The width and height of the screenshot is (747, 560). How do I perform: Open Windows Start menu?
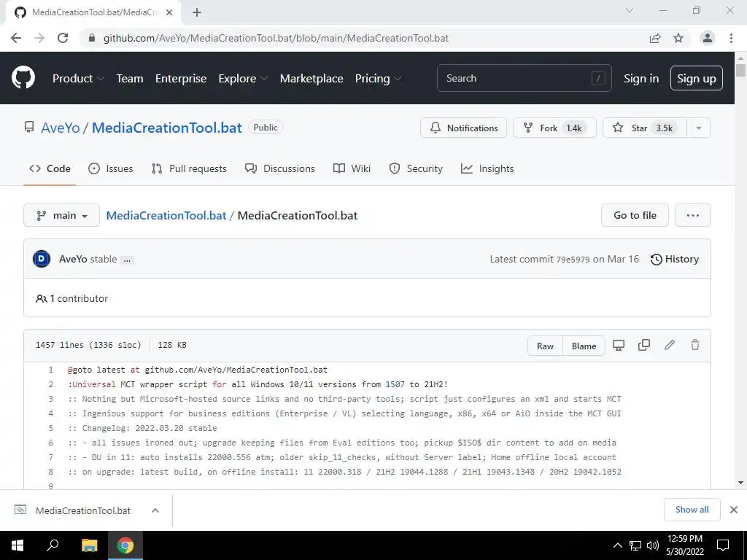(18, 545)
